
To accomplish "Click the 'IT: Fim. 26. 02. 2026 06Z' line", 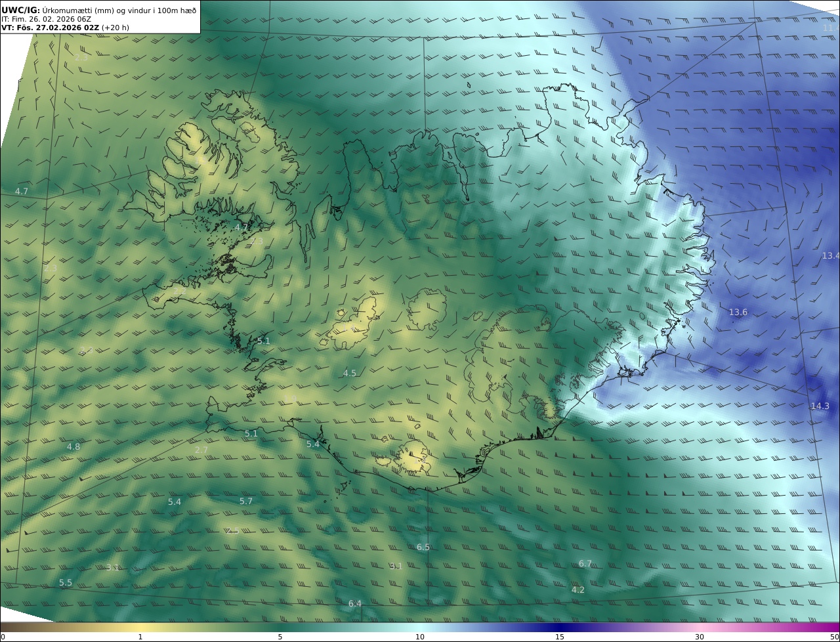I will pos(46,19).
